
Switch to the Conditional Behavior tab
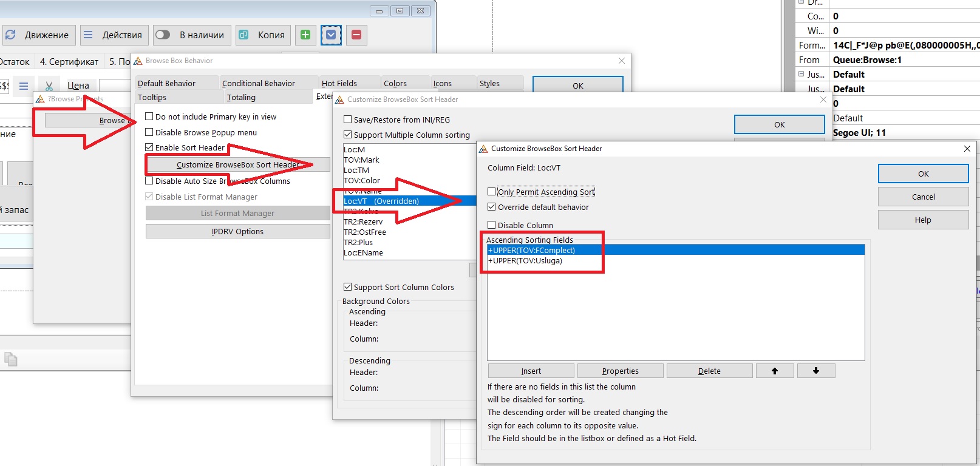click(x=258, y=83)
